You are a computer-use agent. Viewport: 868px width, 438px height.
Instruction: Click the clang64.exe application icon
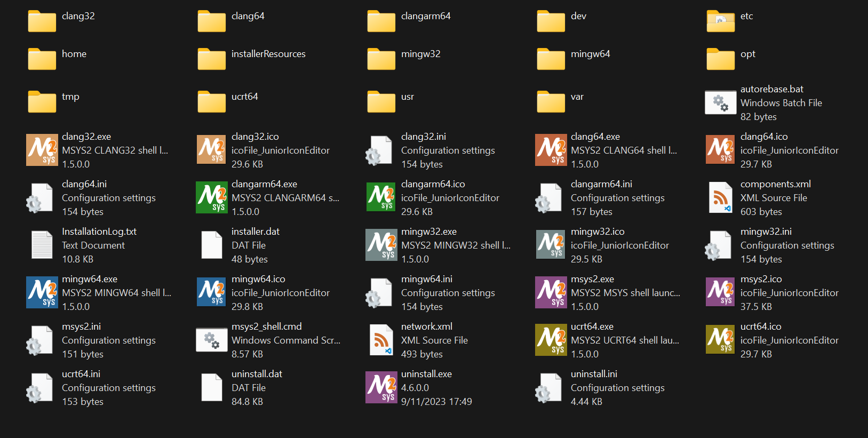[551, 150]
